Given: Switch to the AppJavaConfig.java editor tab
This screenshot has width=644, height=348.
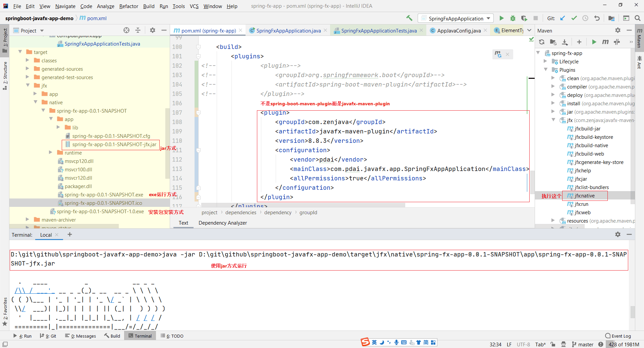Looking at the screenshot, I should [459, 31].
